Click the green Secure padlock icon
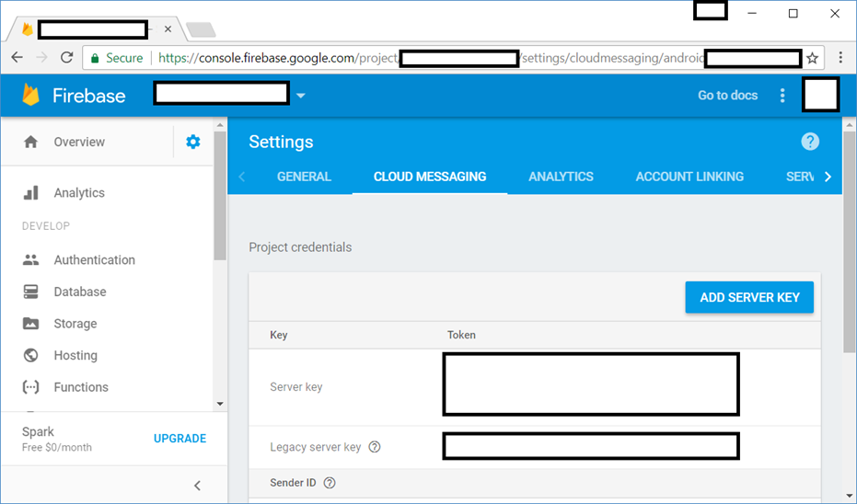Image resolution: width=857 pixels, height=504 pixels. [95, 58]
